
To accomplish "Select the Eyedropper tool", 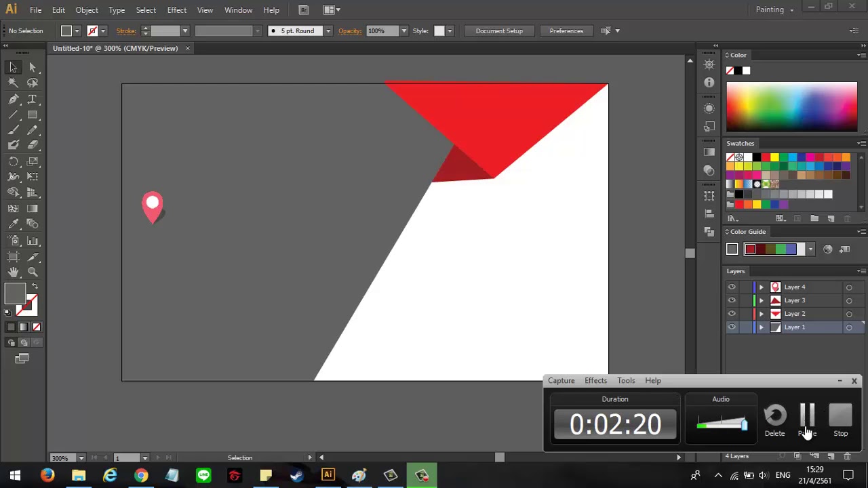I will coord(14,224).
